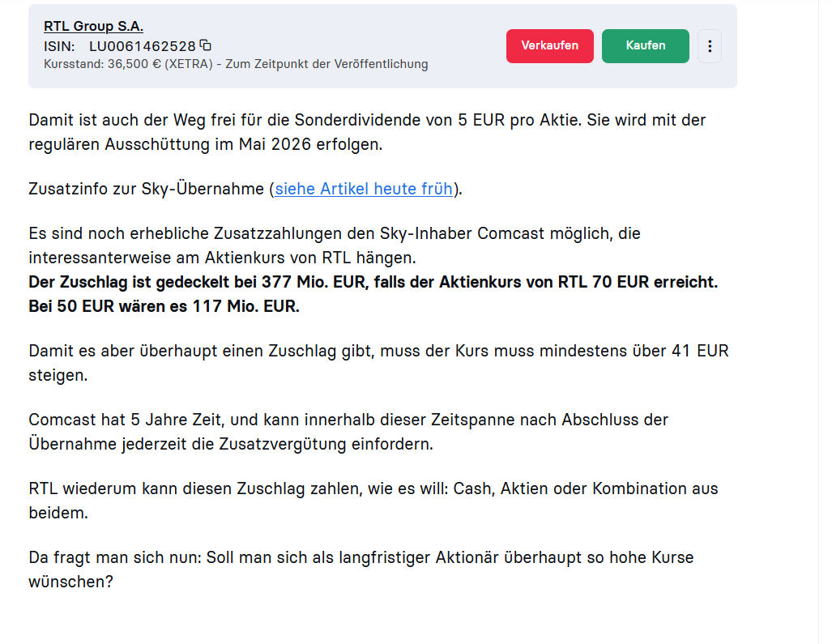This screenshot has height=644, width=832.
Task: Follow the 'siehe Artikel heute früh' link
Action: pos(364,190)
